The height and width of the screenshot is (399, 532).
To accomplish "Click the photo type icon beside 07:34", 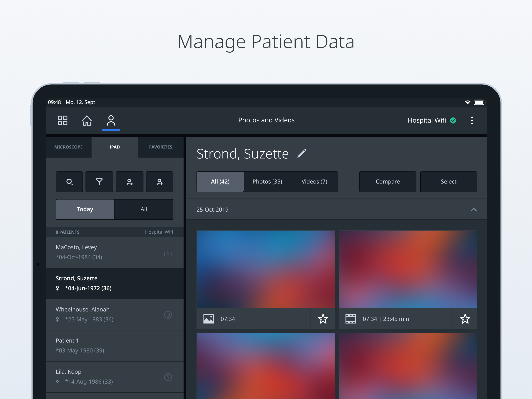I will pos(209,319).
